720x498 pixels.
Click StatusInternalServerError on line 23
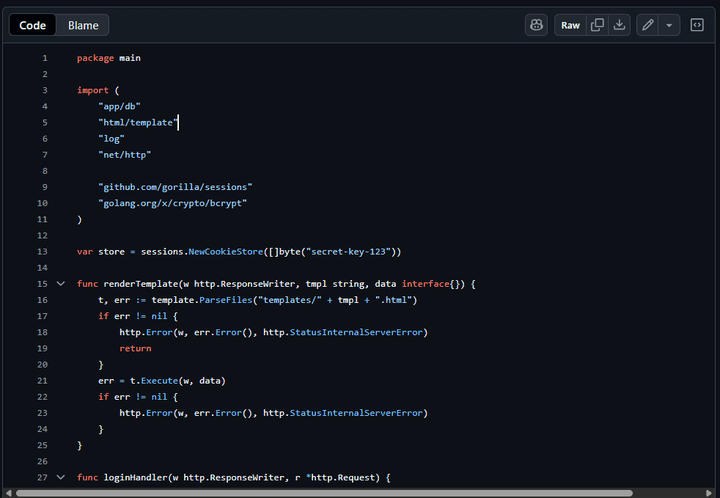point(356,413)
